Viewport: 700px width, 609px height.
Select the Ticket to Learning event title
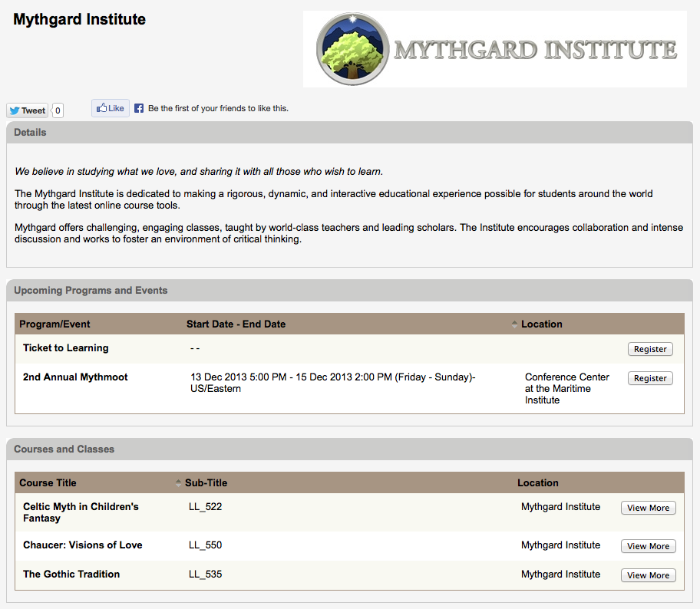(x=66, y=347)
